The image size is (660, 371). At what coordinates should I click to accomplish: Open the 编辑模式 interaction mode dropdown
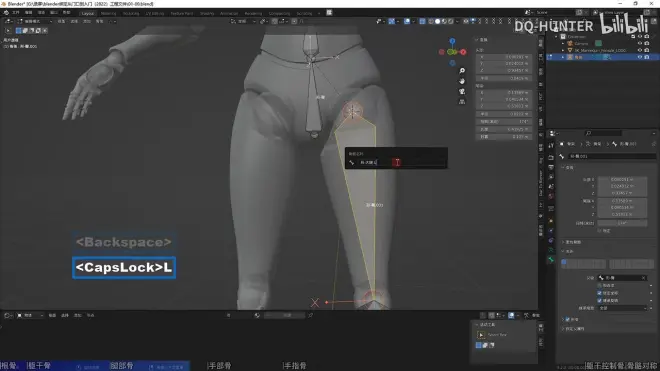35,21
